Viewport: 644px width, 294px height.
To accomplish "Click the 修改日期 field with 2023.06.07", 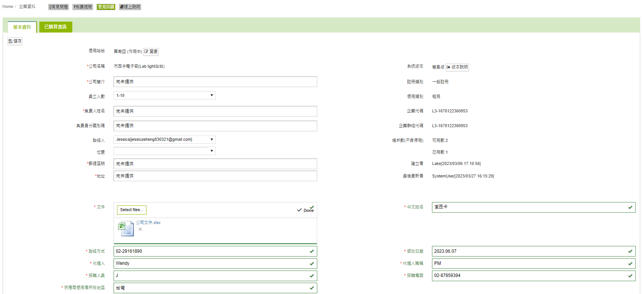I will point(534,251).
